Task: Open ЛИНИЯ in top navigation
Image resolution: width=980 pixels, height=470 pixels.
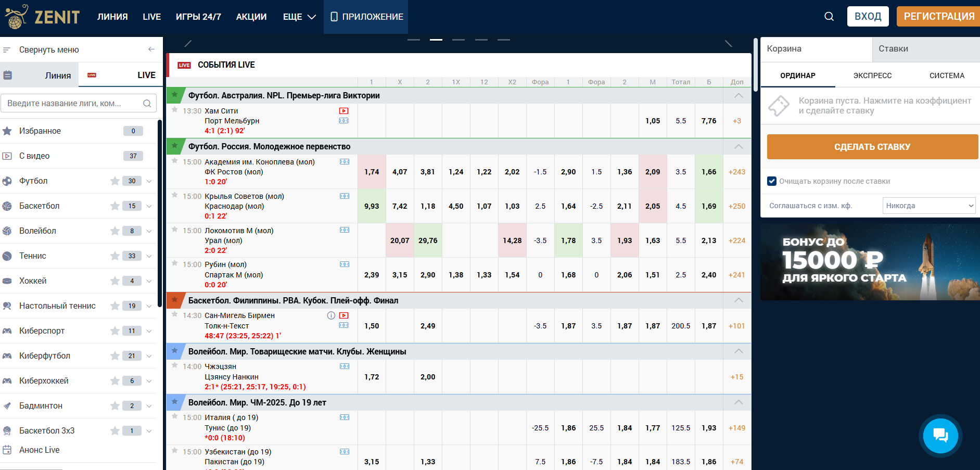Action: (x=112, y=17)
